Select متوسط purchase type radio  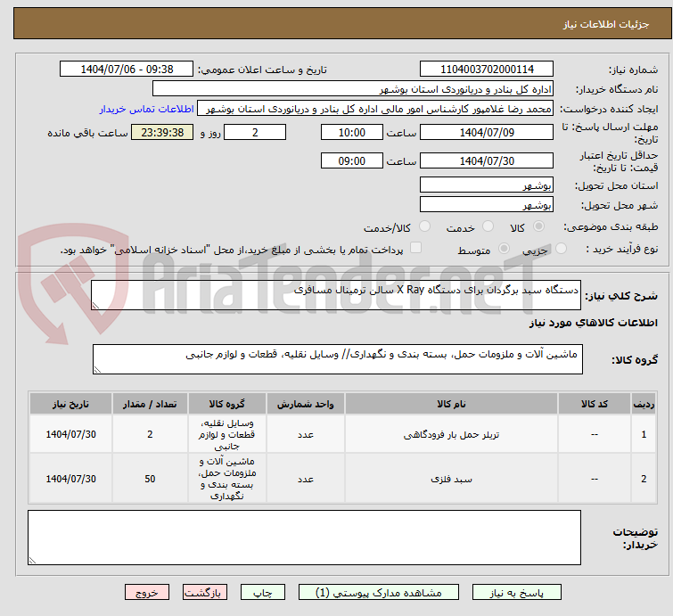pyautogui.click(x=442, y=249)
